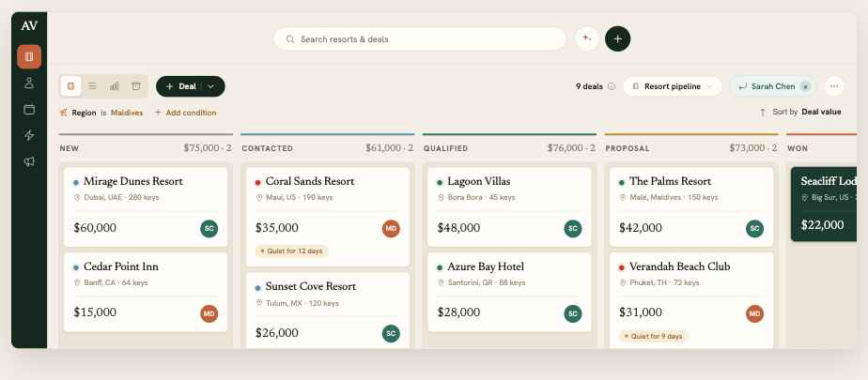Click the info icon next to 9 deals
The image size is (868, 380).
pos(612,86)
